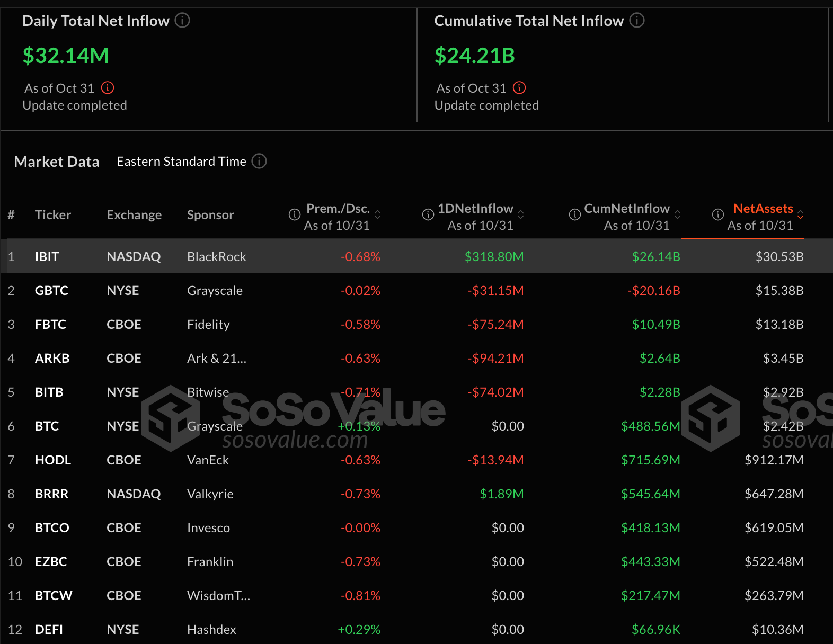Click the VanEck sponsor cell
The image size is (833, 644).
(208, 460)
